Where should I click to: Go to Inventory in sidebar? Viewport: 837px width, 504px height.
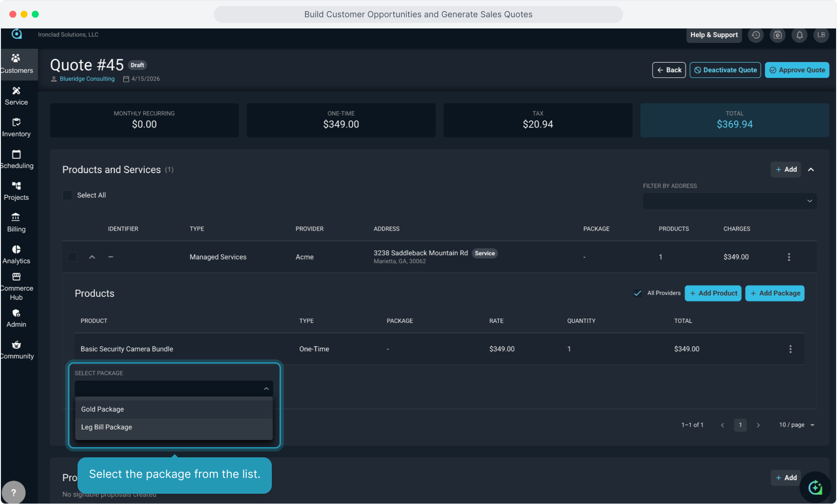pyautogui.click(x=16, y=127)
